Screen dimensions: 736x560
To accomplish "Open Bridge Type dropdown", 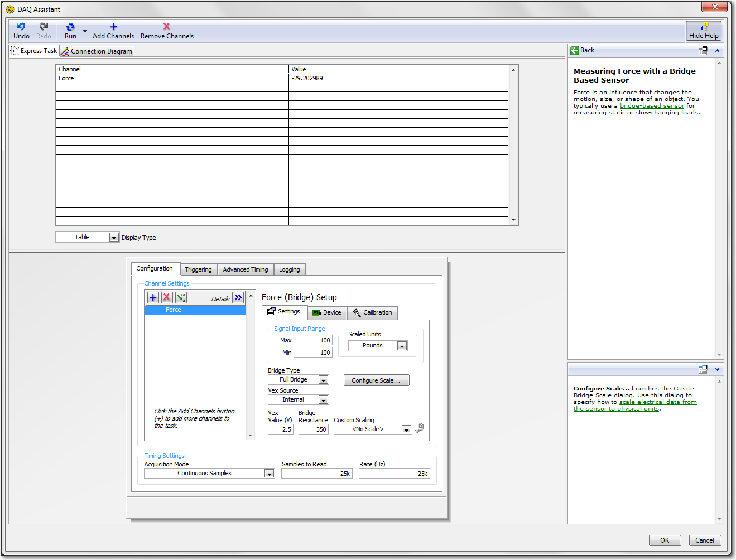I will click(x=323, y=380).
